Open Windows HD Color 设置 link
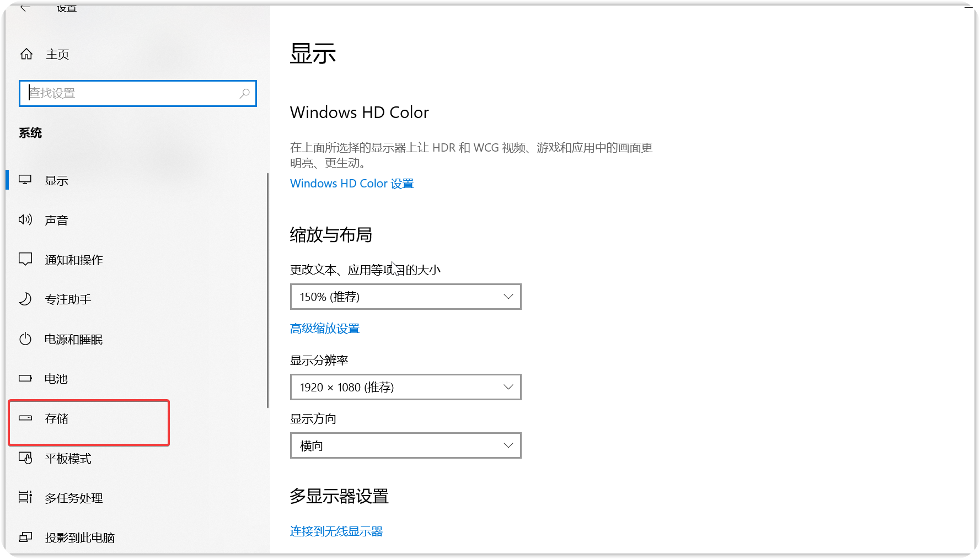Image resolution: width=980 pixels, height=559 pixels. pos(352,184)
